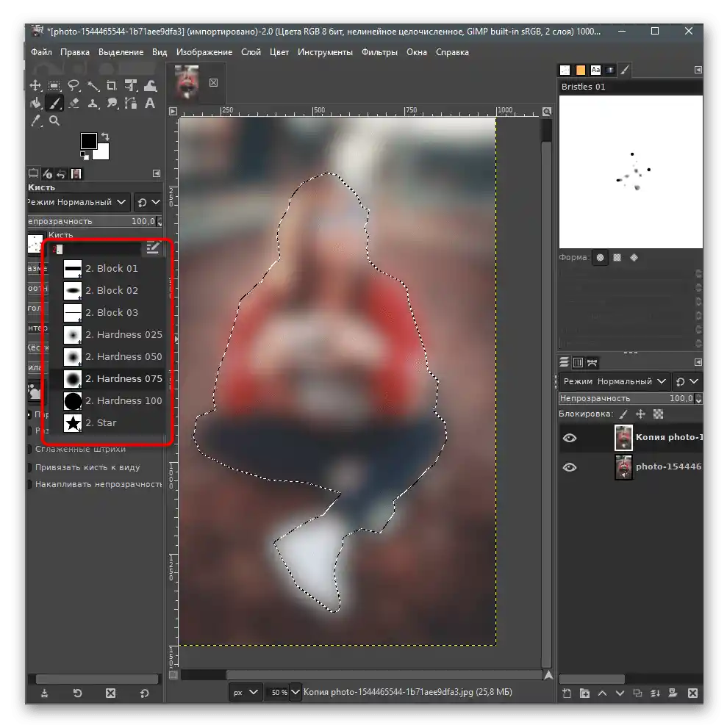This screenshot has width=727, height=728.
Task: Select the Paths tool
Action: pyautogui.click(x=131, y=103)
